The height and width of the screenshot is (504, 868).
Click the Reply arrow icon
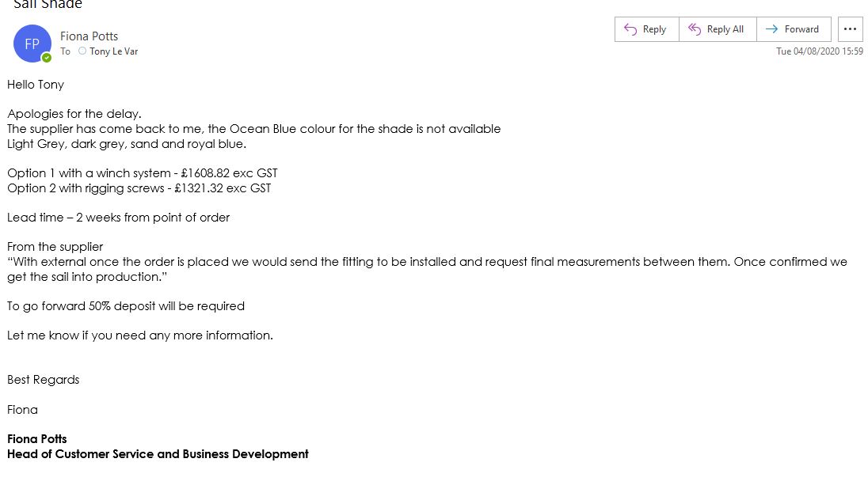(x=631, y=29)
